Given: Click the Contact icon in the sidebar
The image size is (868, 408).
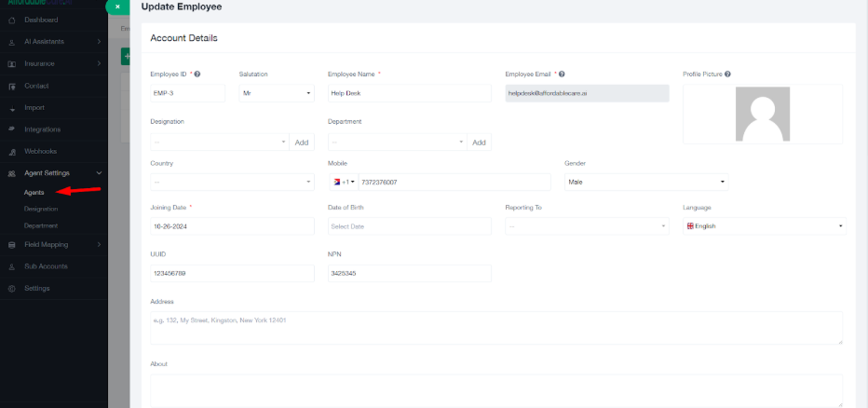Looking at the screenshot, I should tap(11, 86).
